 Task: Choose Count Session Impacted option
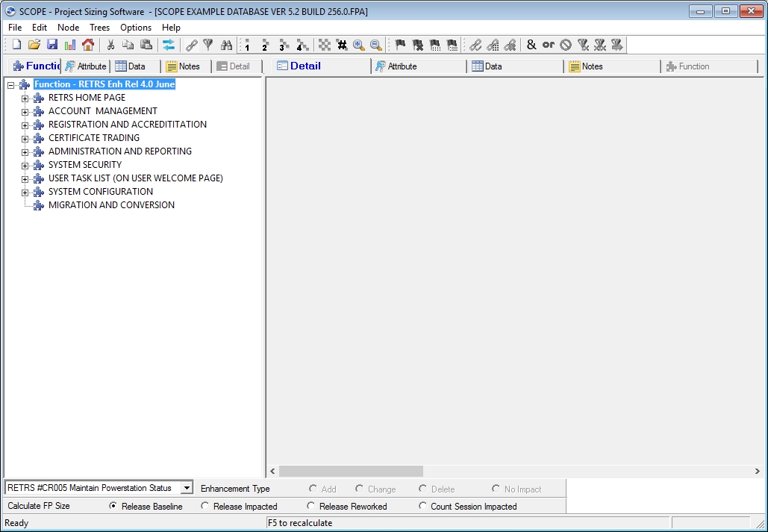(x=422, y=506)
